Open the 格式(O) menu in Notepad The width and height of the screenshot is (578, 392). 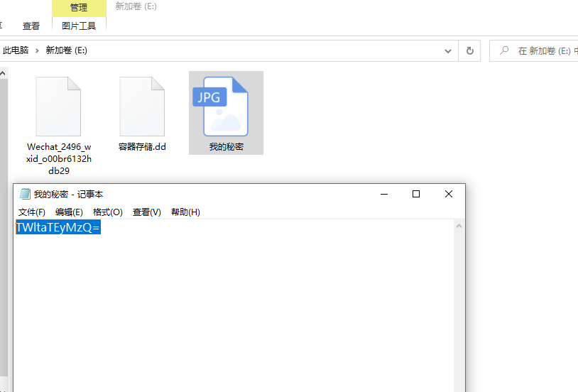tap(108, 212)
